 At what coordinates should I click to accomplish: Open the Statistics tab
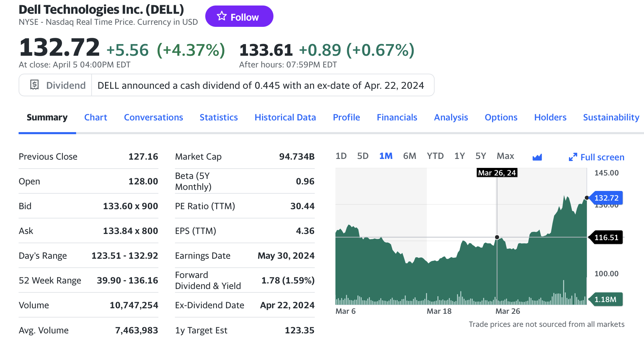(218, 117)
